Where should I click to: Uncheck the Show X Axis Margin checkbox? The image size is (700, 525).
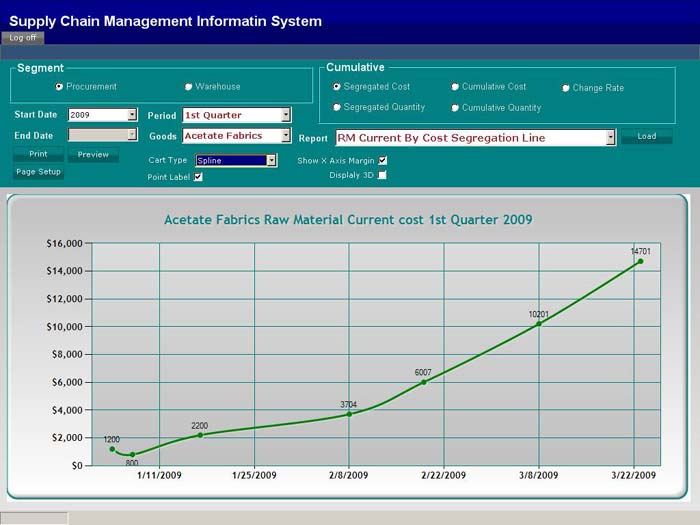(383, 160)
